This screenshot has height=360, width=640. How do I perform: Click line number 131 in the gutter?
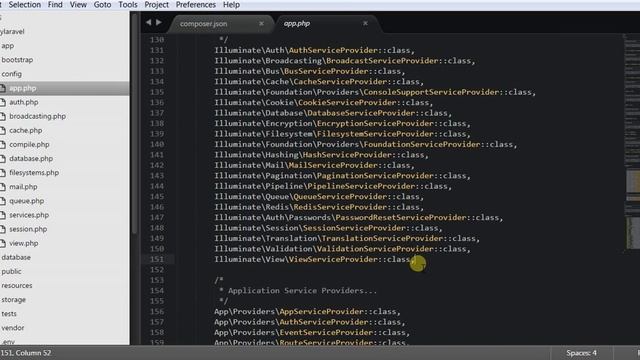point(157,50)
